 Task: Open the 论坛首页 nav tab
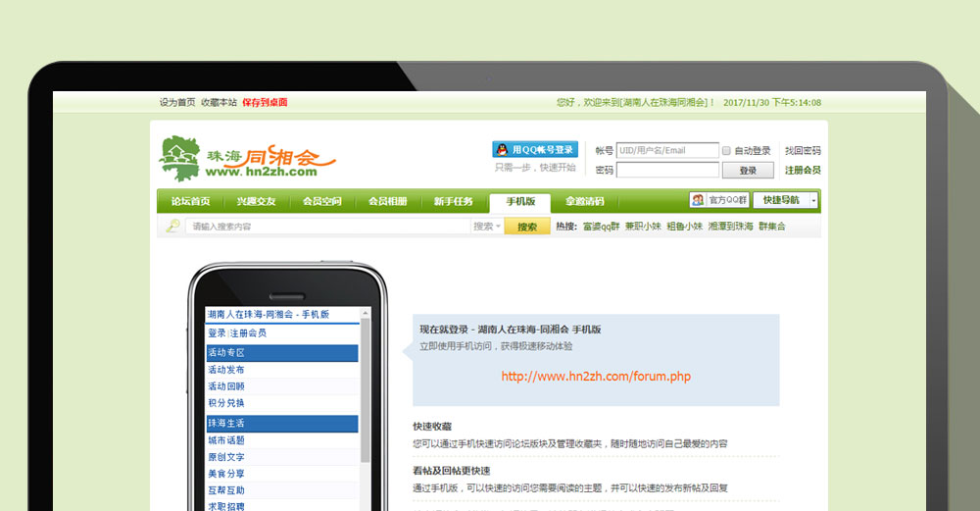point(191,201)
